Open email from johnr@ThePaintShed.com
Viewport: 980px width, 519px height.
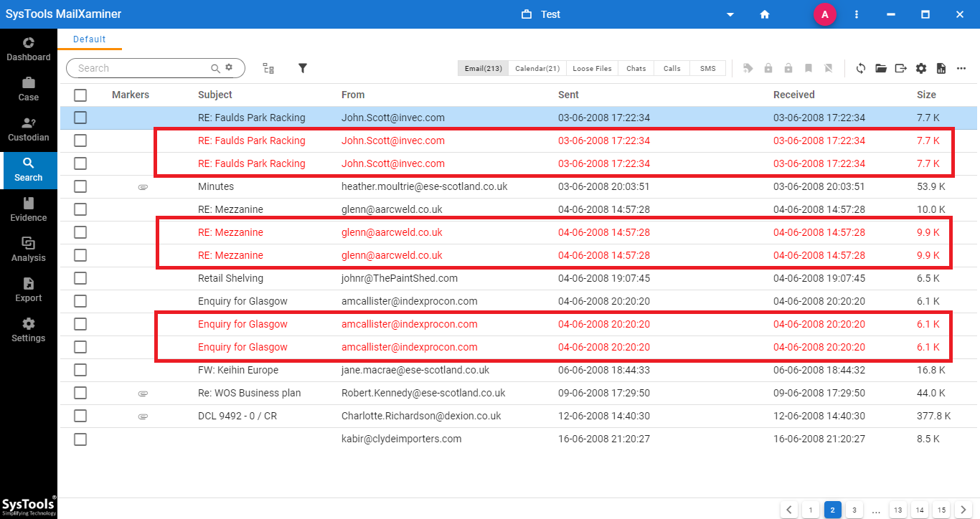click(400, 278)
